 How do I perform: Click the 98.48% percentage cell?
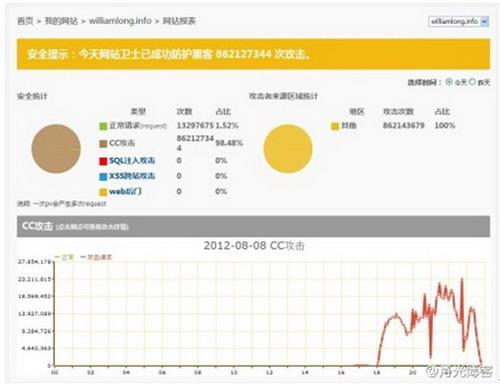click(229, 143)
